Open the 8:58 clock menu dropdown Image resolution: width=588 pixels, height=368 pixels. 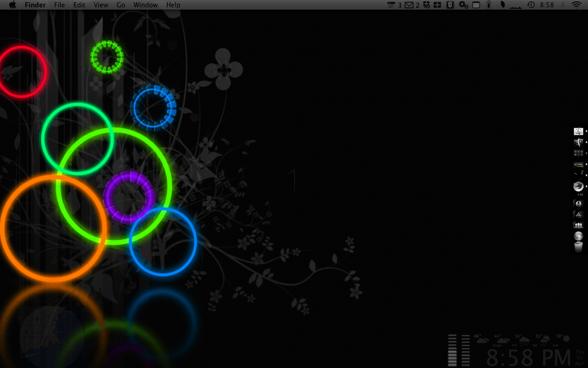[547, 5]
